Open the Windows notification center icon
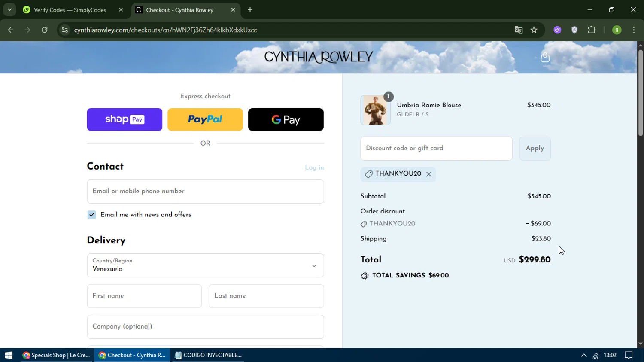The width and height of the screenshot is (644, 362). [x=629, y=355]
